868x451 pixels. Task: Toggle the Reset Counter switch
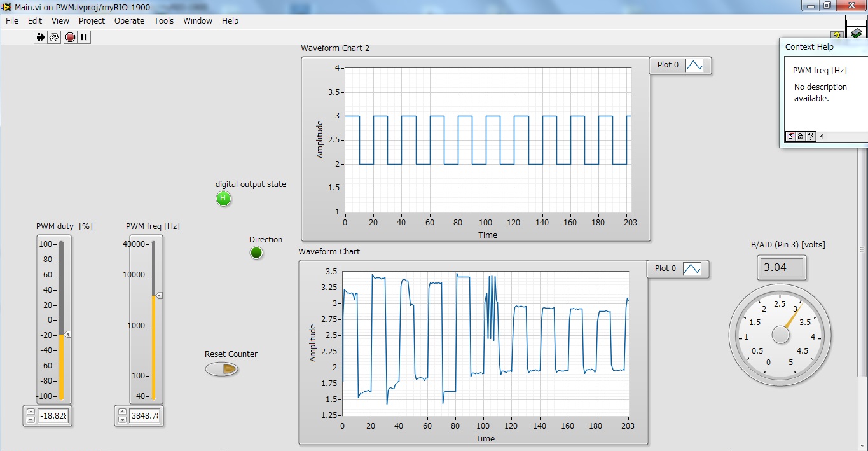pos(222,369)
